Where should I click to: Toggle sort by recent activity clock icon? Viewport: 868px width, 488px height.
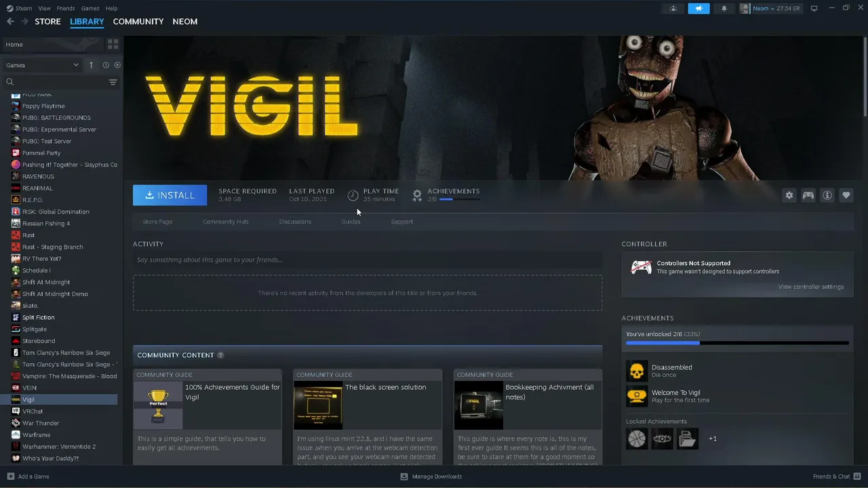[106, 65]
